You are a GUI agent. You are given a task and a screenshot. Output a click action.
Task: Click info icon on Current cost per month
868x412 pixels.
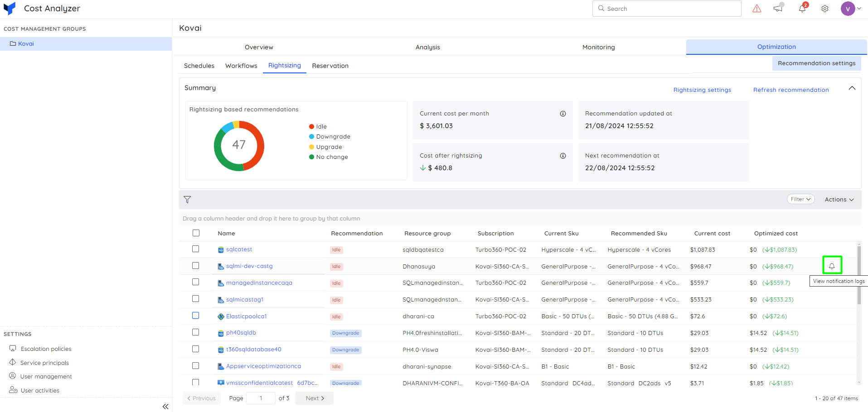point(563,114)
